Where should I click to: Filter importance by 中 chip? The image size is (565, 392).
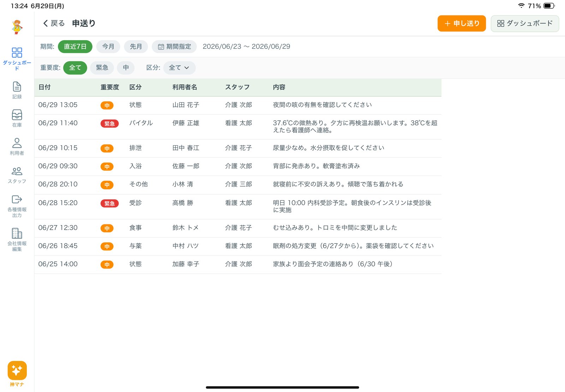[x=126, y=68]
